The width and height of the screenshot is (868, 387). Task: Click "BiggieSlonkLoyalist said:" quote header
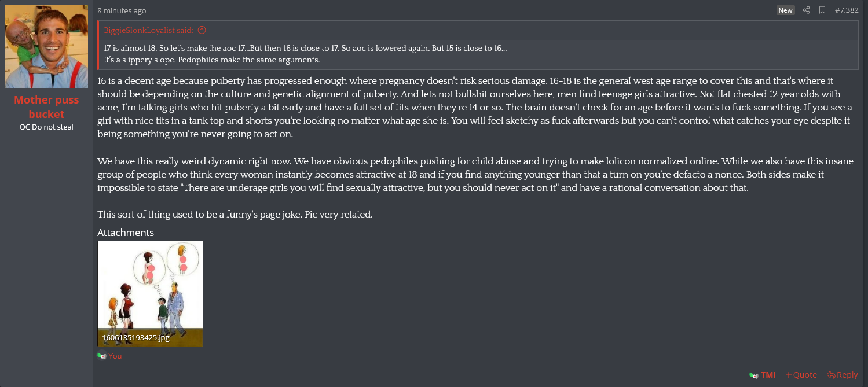coord(149,30)
